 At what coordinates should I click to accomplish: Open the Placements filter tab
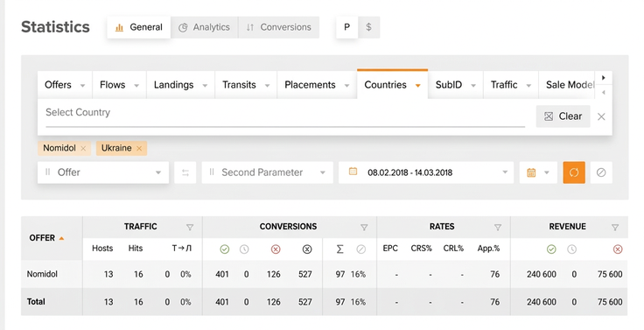317,85
